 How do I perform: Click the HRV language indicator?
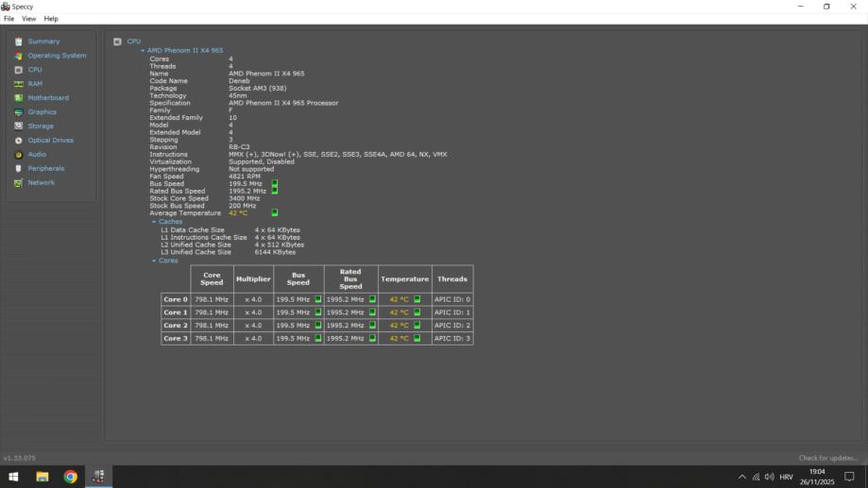[786, 477]
